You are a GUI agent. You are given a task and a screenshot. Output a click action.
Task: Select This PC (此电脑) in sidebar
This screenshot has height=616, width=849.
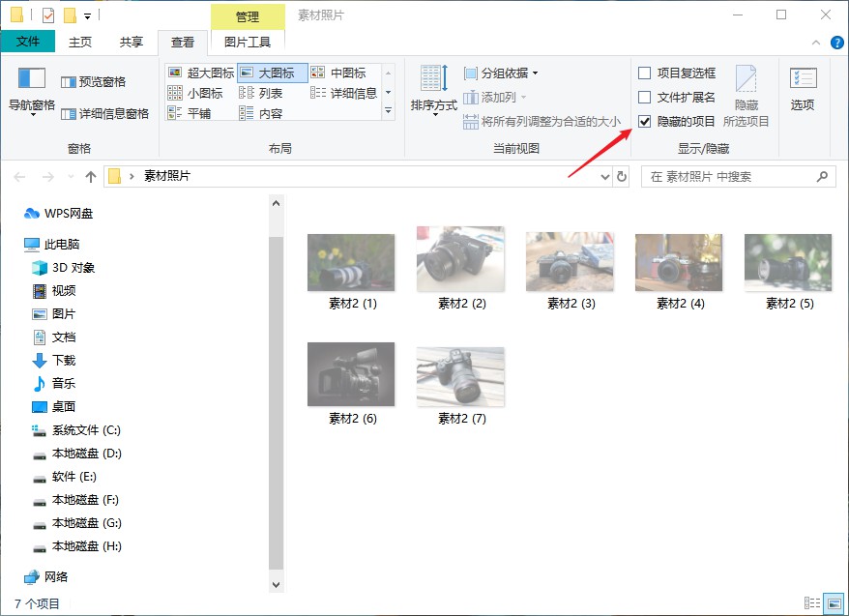point(52,244)
